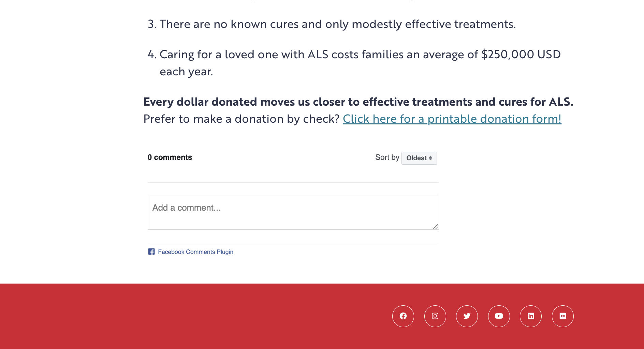The image size is (644, 349).
Task: Visit the YouTube channel via footer icon
Action: [499, 316]
